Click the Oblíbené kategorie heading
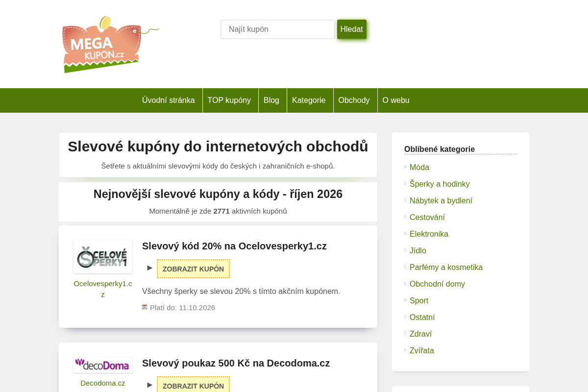 point(440,149)
